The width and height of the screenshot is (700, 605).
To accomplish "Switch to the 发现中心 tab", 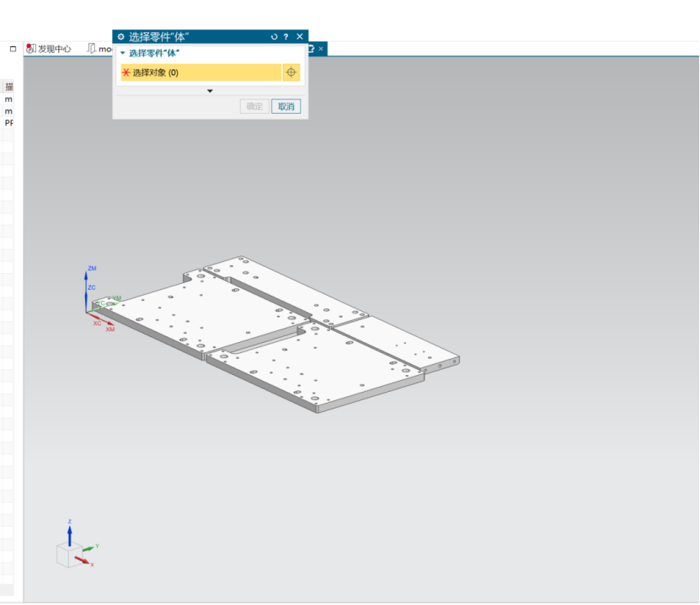I will click(x=49, y=49).
